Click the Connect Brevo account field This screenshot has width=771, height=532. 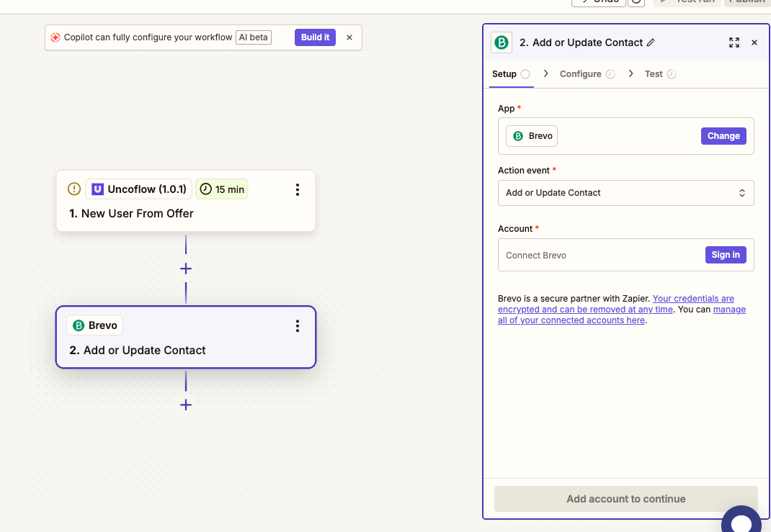[626, 255]
